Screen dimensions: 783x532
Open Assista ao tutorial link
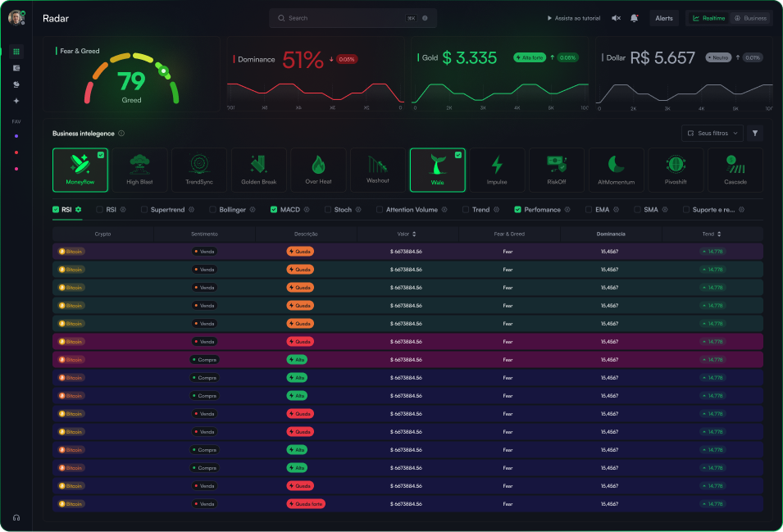573,17
